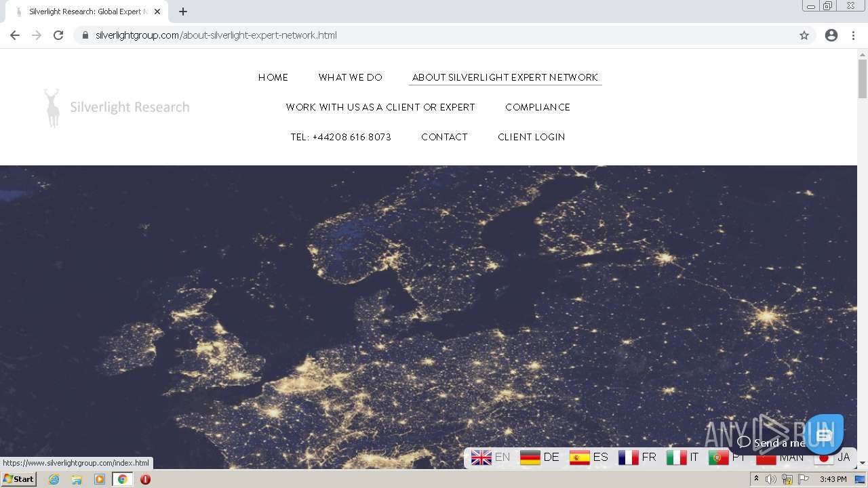Switch language to German DE flag
Viewport: 868px width, 488px height.
pyautogui.click(x=540, y=457)
